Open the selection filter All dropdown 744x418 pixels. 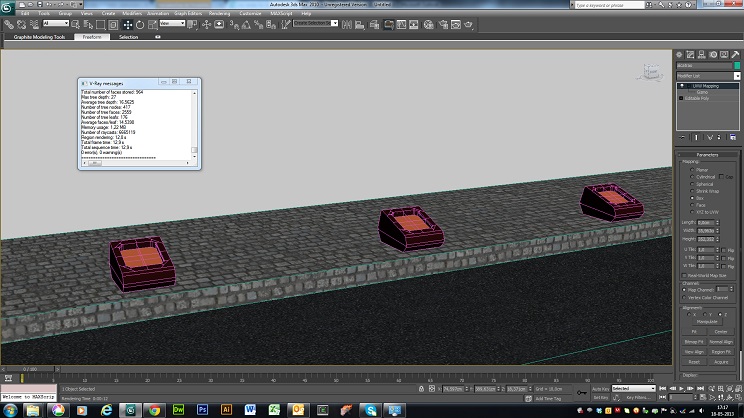pos(56,23)
